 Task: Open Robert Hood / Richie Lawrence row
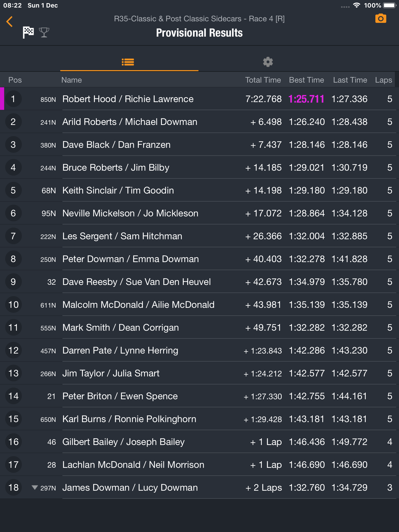click(x=199, y=99)
